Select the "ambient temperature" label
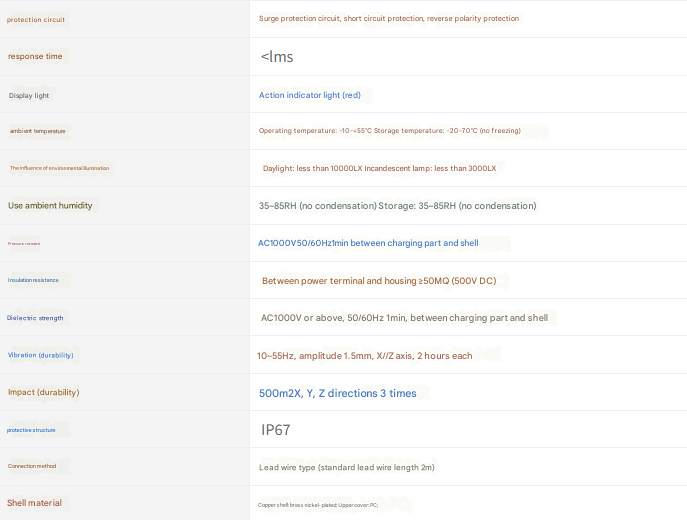This screenshot has height=520, width=687. [38, 131]
